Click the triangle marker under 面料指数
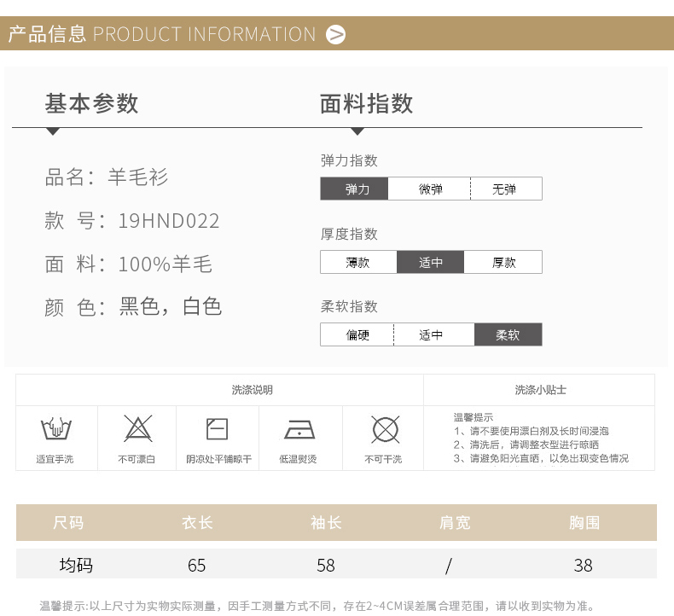674x616 pixels. pyautogui.click(x=357, y=131)
